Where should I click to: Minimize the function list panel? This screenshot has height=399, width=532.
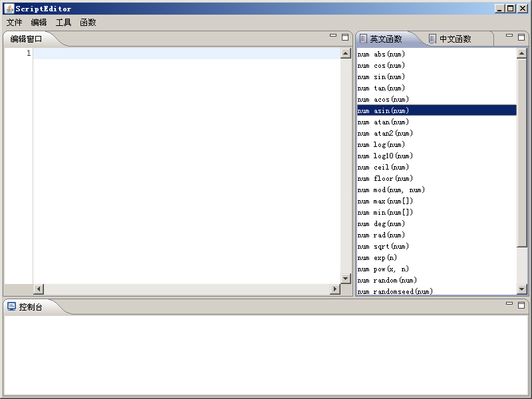click(x=509, y=36)
